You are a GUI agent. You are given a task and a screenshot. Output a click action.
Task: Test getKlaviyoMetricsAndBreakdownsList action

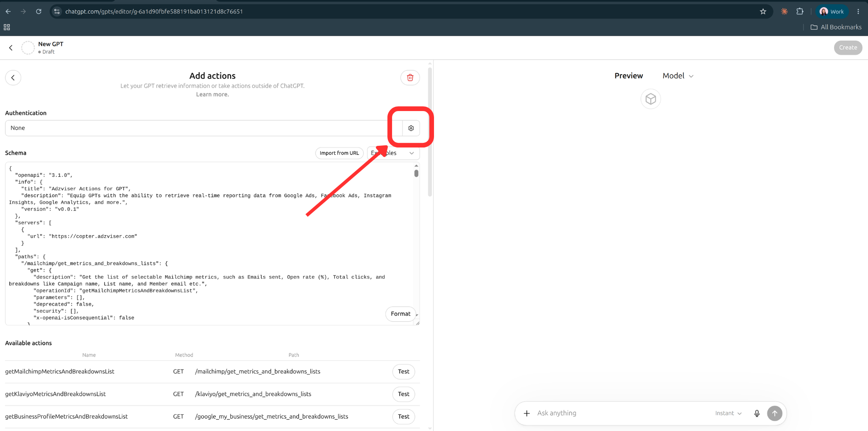tap(403, 394)
